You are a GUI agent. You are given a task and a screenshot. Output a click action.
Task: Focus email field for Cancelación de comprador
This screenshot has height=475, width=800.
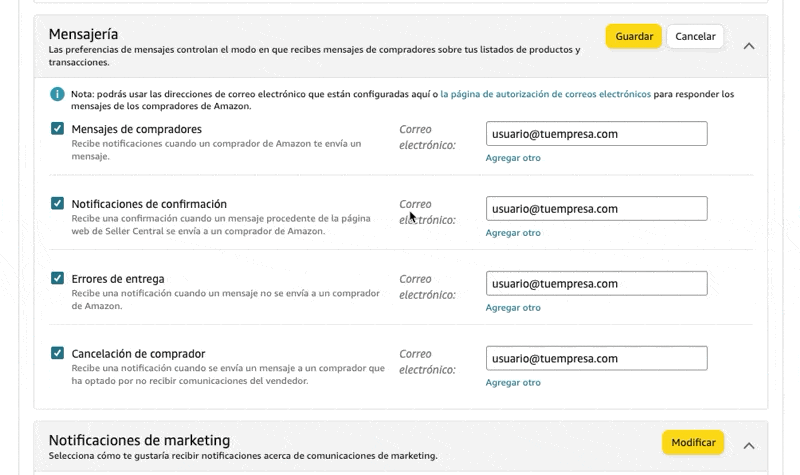596,358
